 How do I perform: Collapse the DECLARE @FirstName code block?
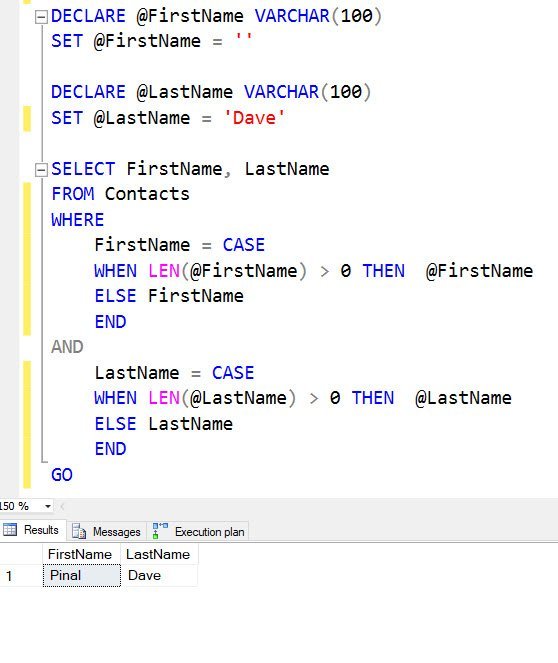41,17
